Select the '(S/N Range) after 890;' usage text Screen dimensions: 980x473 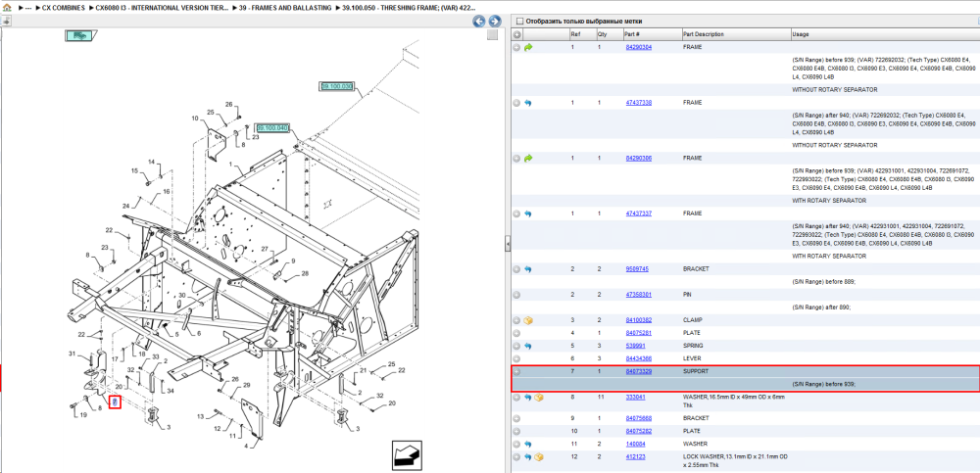[821, 307]
